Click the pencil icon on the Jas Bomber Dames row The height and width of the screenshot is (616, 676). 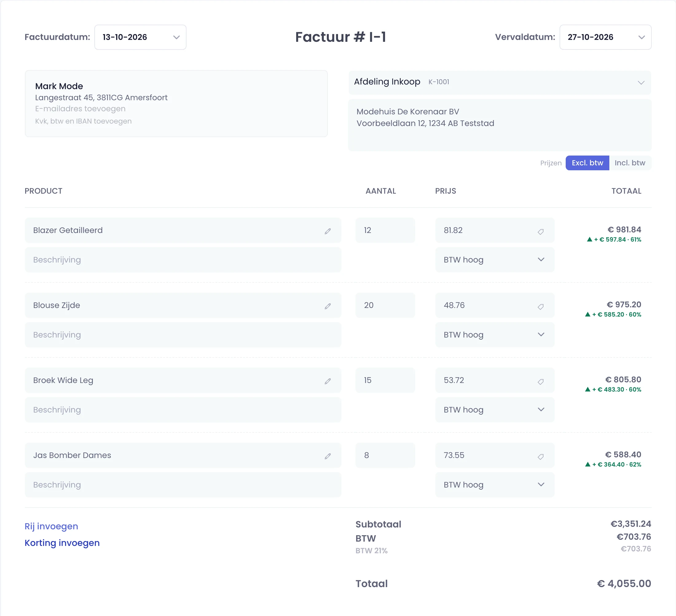(x=328, y=456)
